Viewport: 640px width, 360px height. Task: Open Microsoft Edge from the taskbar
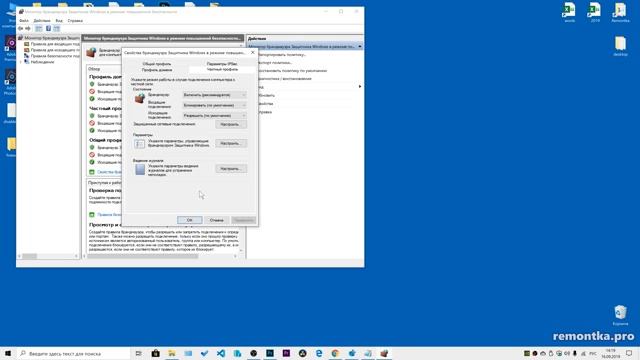point(319,353)
